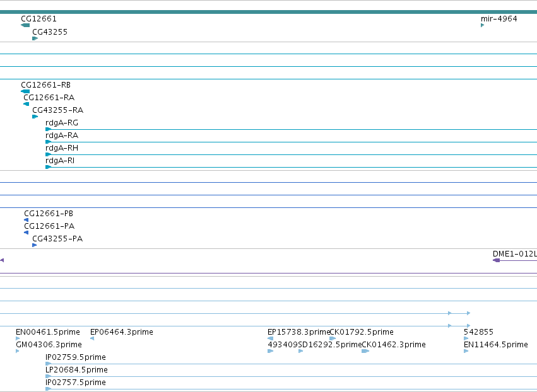Select EST EN00461.5prime label
The image size is (537, 392).
[x=48, y=332]
